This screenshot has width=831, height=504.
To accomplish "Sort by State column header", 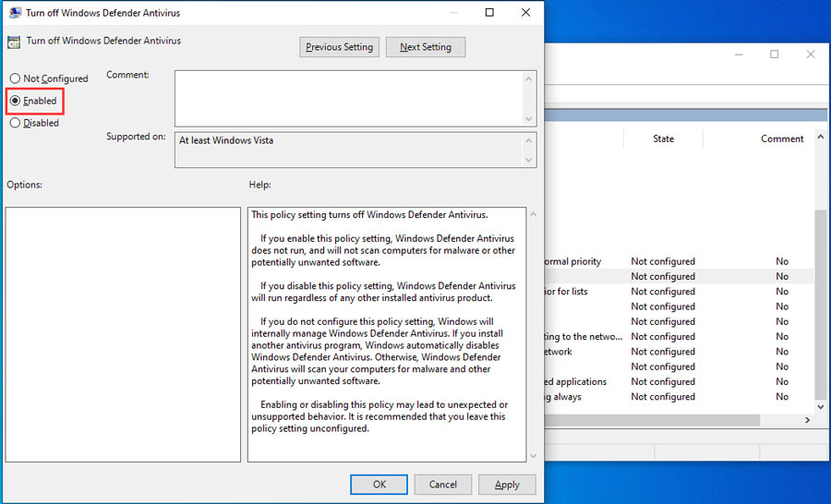I will point(663,138).
